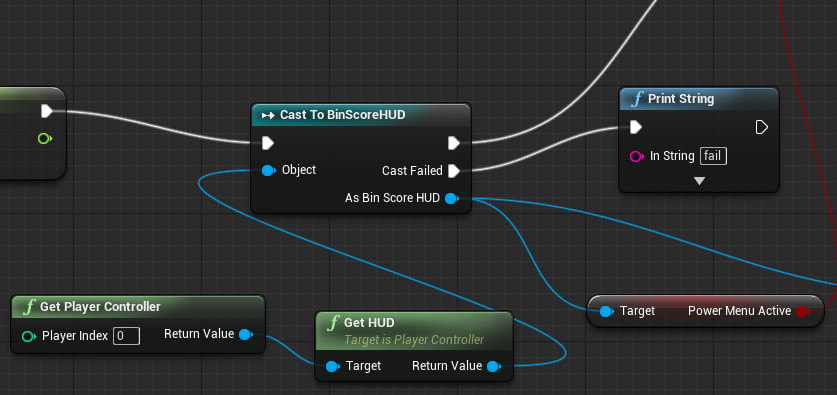
Task: Click the green output pin on left event node
Action: (x=45, y=139)
